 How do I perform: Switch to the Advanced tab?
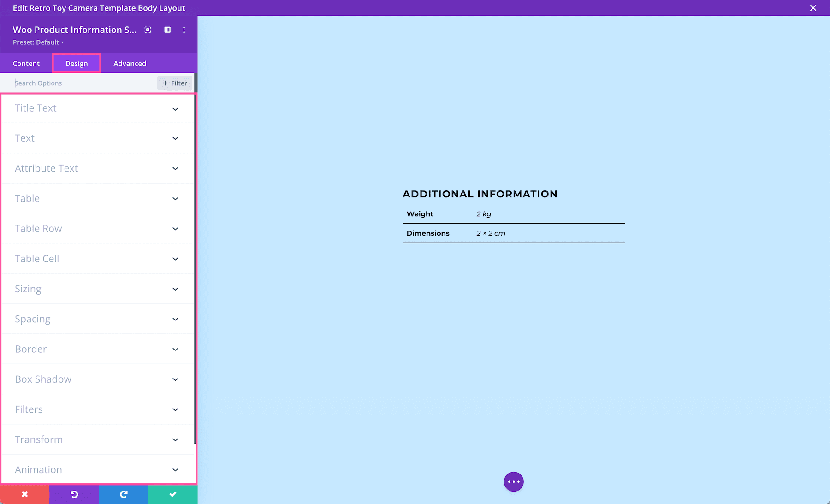[x=130, y=63]
